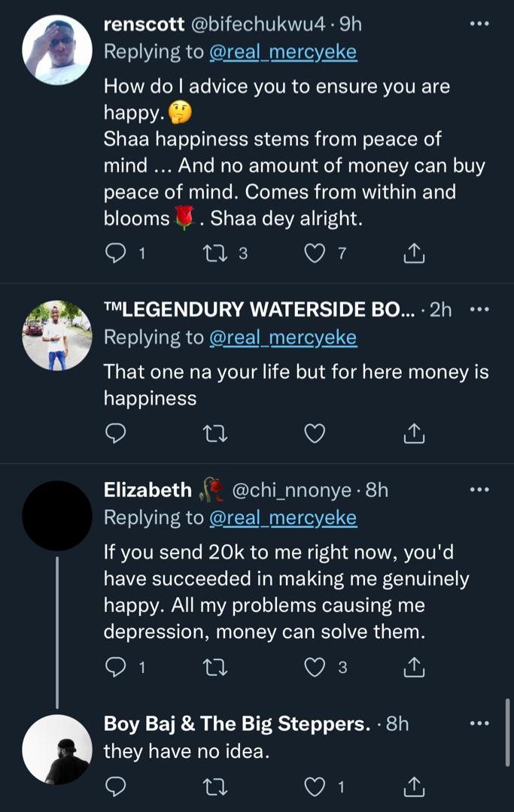Reply to renscott's tweet
This screenshot has width=514, height=812.
click(x=115, y=254)
